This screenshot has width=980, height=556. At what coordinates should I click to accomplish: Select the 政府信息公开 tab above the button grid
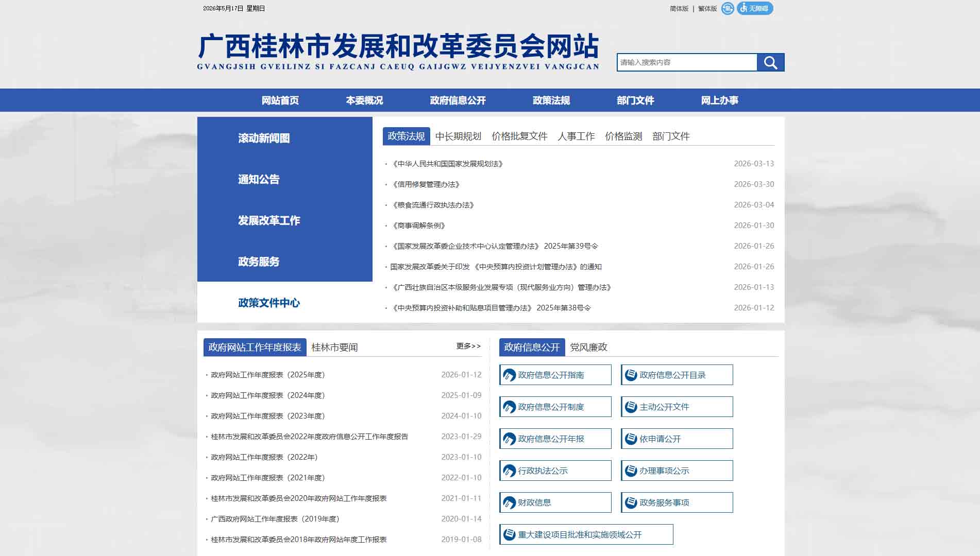point(532,347)
